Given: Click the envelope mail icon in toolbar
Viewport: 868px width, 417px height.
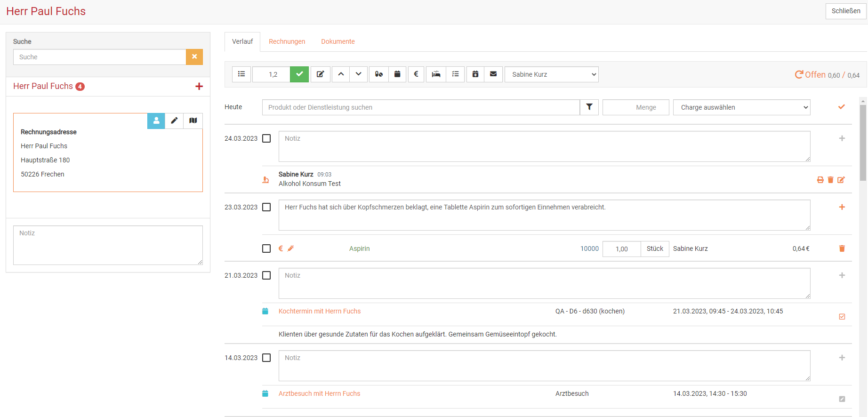Looking at the screenshot, I should [493, 74].
